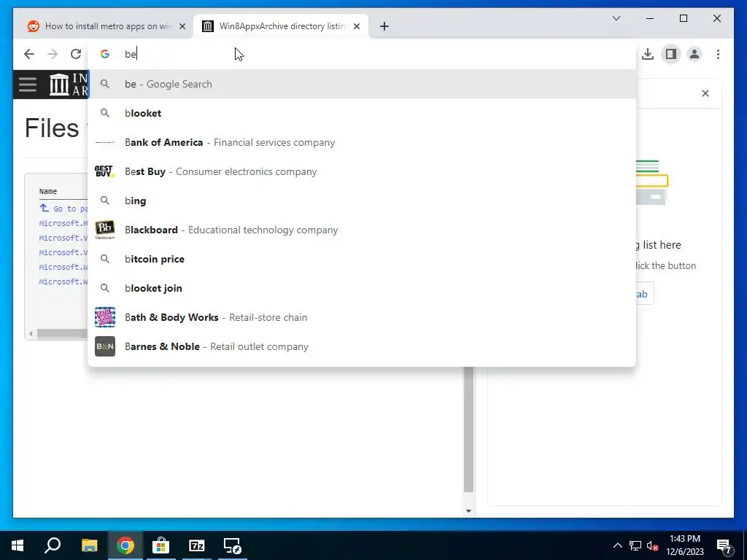Click the Google G icon in address bar
The image size is (747, 560).
[105, 54]
